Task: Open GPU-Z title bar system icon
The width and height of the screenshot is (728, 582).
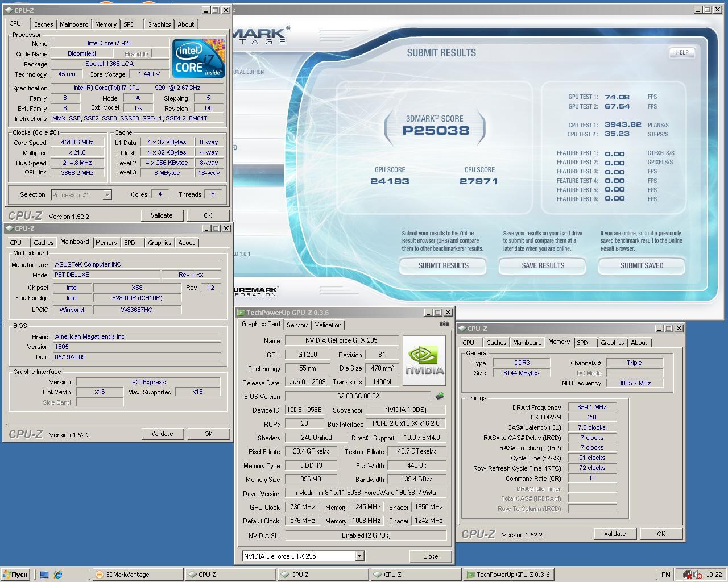Action: 241,313
